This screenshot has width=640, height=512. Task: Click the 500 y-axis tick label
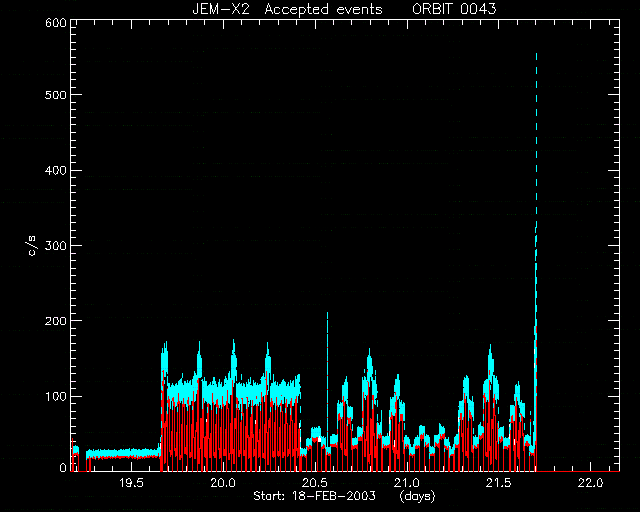click(x=56, y=95)
